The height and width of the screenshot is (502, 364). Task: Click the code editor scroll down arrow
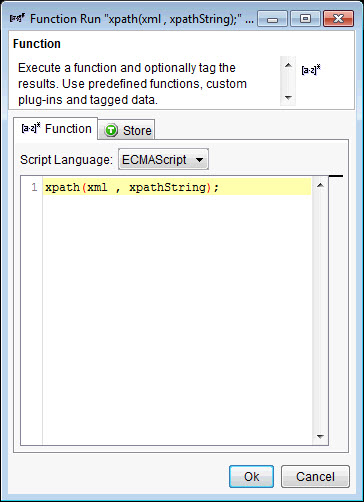(320, 436)
